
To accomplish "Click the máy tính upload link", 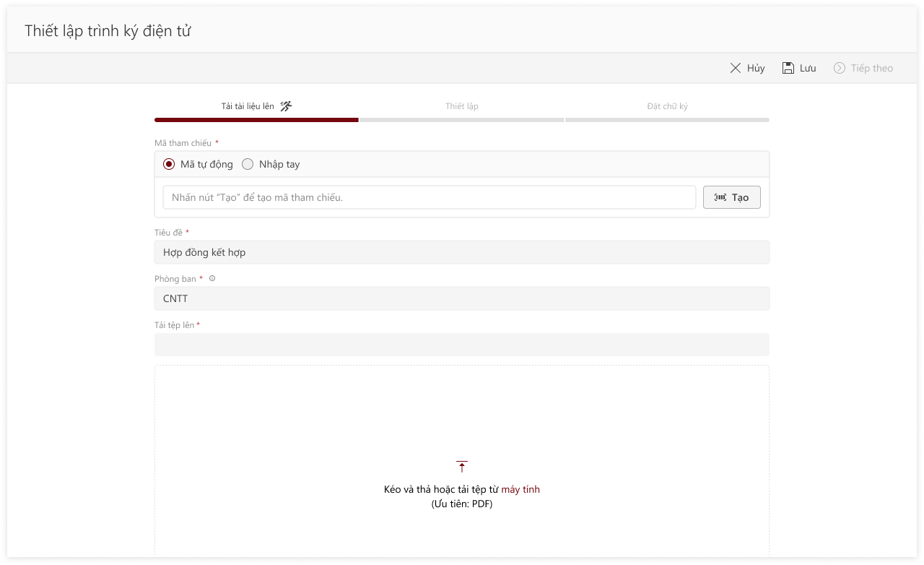I will [x=520, y=489].
